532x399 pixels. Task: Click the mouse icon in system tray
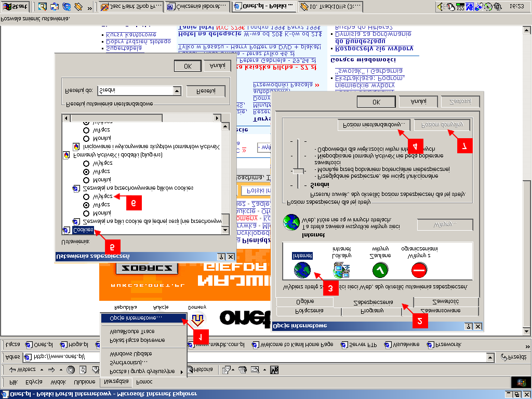[x=450, y=6]
